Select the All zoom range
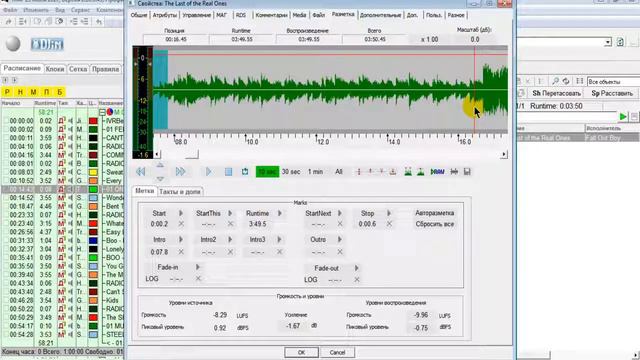Image resolution: width=640 pixels, height=360 pixels. [339, 172]
